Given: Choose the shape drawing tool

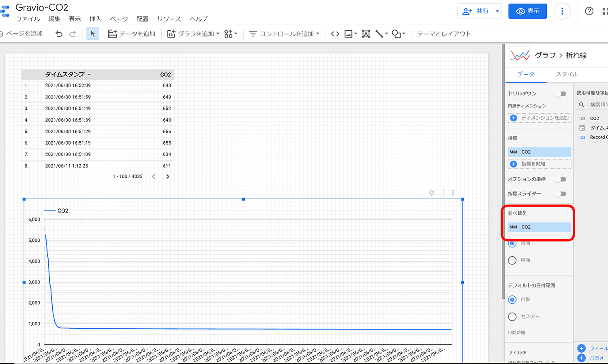Looking at the screenshot, I should click(396, 34).
